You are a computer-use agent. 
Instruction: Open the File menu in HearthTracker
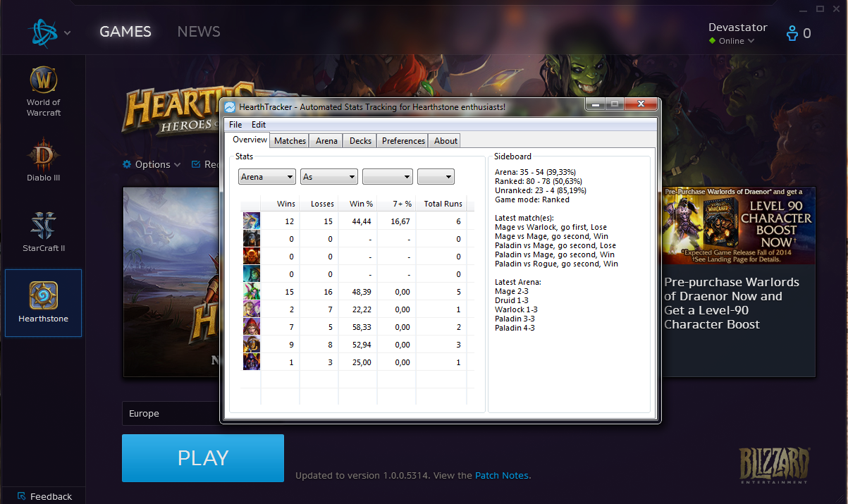point(235,125)
